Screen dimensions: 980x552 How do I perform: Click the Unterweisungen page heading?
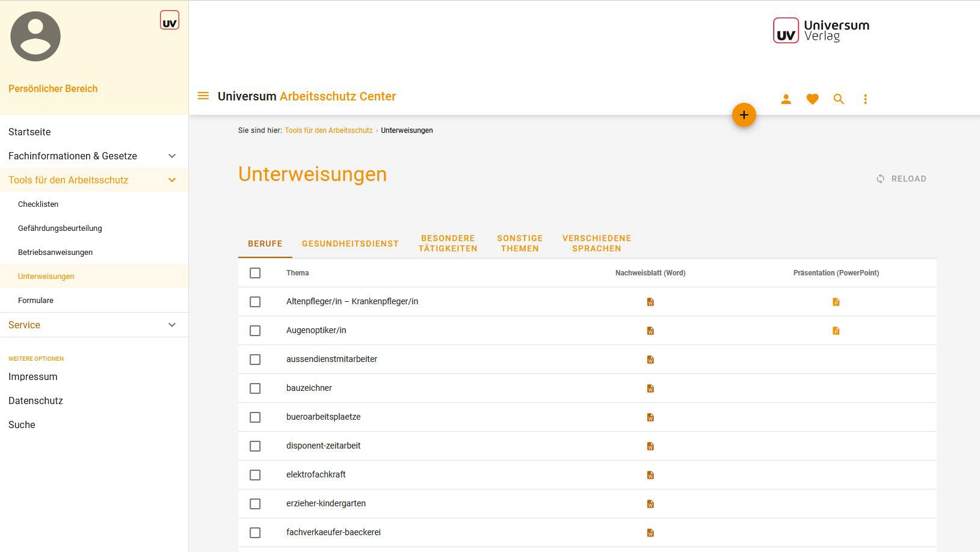(x=313, y=174)
